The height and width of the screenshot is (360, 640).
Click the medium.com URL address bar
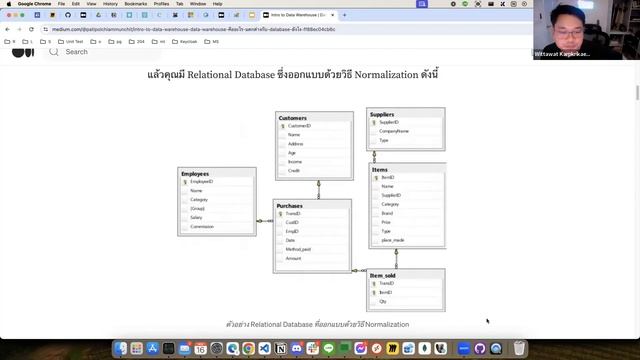click(x=193, y=29)
